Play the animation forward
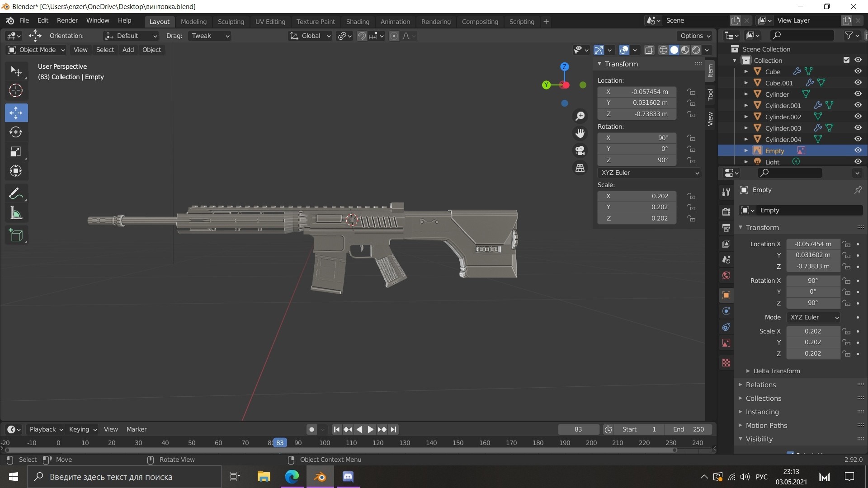The height and width of the screenshot is (488, 868). pos(370,429)
